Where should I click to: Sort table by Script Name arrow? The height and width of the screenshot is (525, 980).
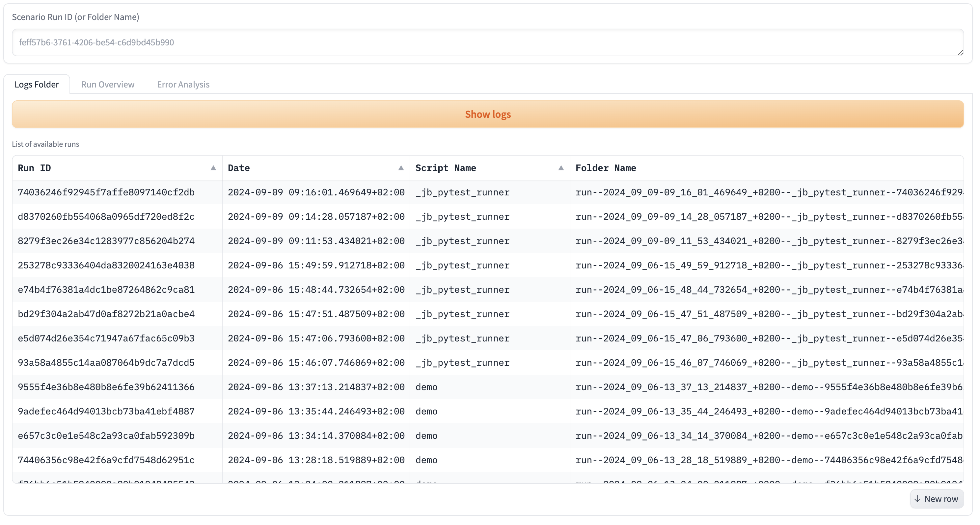(561, 168)
